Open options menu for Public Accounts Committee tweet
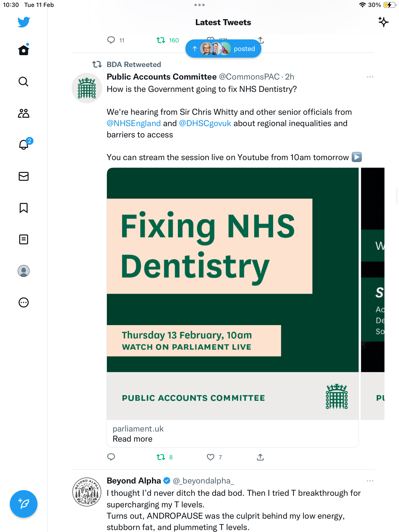Viewport: 399px width, 532px height. [x=370, y=77]
